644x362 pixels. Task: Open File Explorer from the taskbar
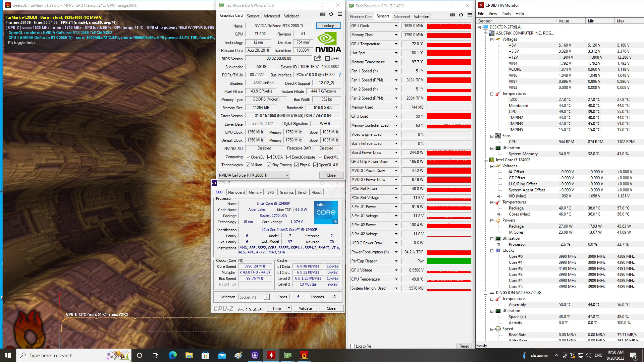[189, 355]
